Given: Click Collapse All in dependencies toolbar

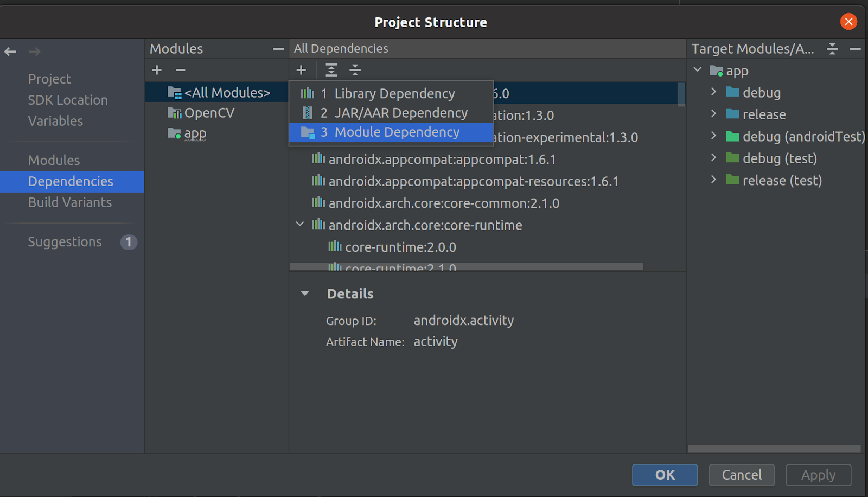Looking at the screenshot, I should click(355, 70).
